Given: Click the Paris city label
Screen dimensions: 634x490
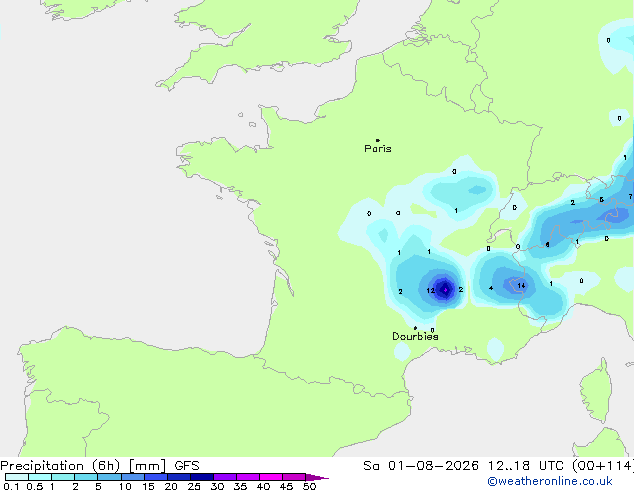Looking at the screenshot, I should click(x=378, y=149).
